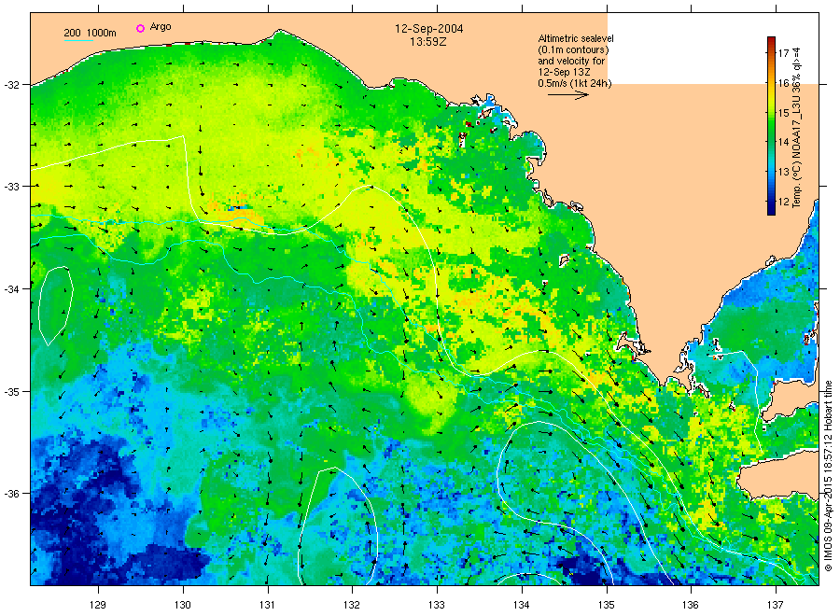Click longitude label '130'
Screen dimensions: 840x616
click(183, 605)
